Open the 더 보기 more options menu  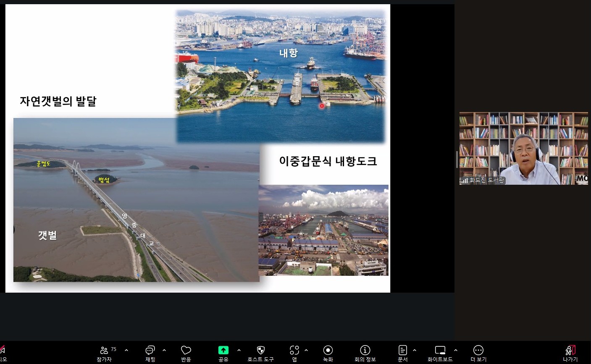[x=478, y=354]
